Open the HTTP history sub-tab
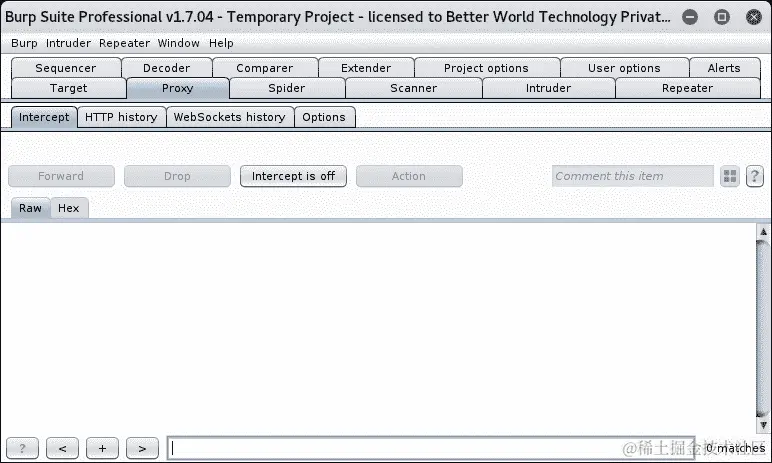 click(x=121, y=117)
